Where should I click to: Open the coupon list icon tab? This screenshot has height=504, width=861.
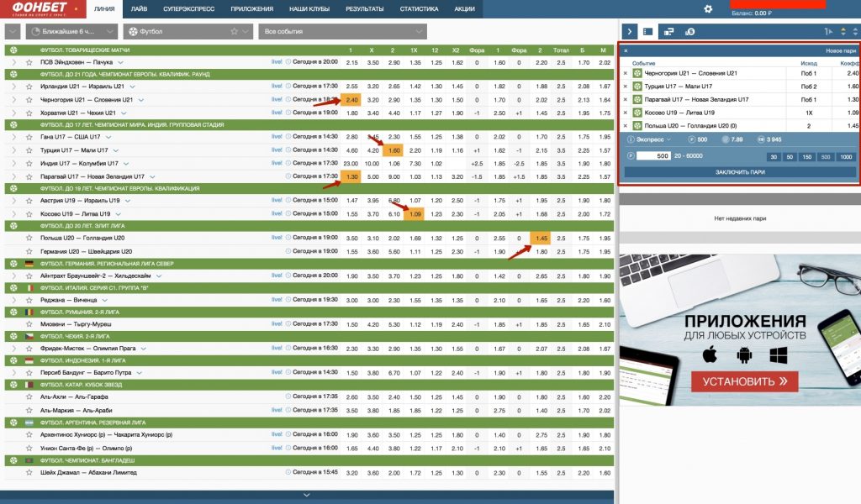[x=648, y=31]
